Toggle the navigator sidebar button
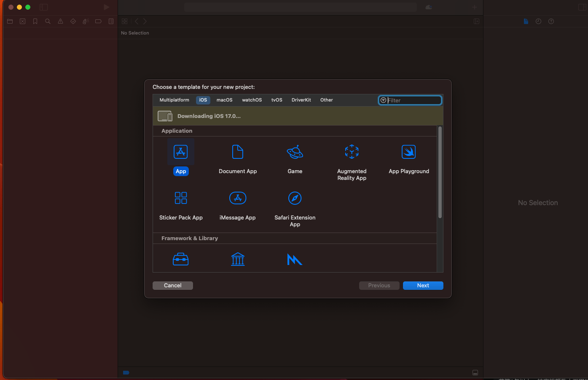The image size is (588, 380). click(44, 7)
